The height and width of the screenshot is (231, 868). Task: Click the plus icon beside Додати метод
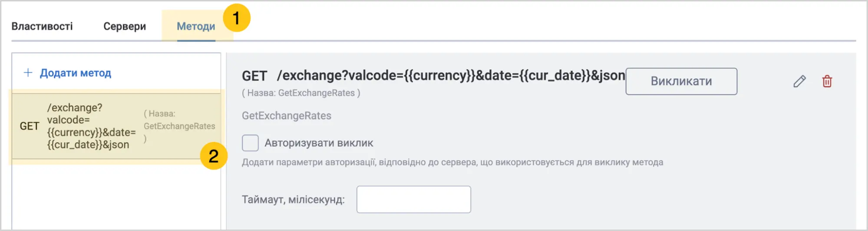pos(28,73)
